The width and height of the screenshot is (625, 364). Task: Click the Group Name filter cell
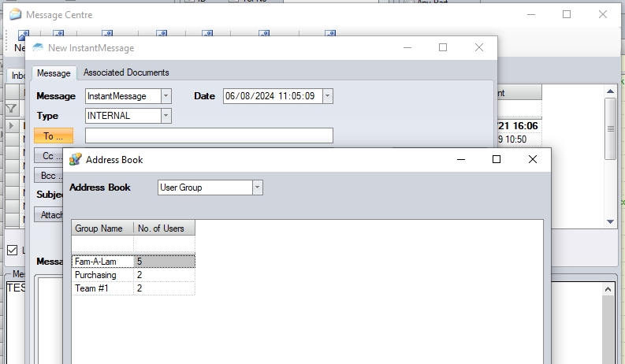(x=102, y=243)
